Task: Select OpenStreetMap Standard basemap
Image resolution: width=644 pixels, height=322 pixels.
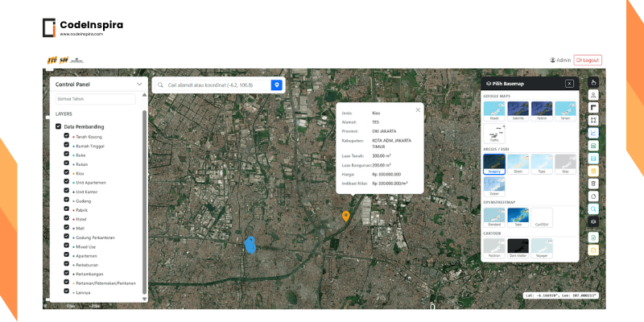Action: pyautogui.click(x=494, y=217)
